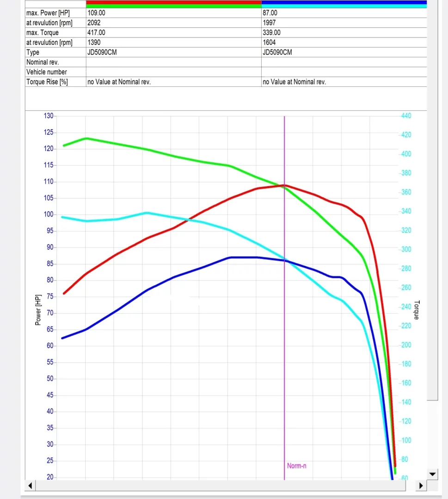Viewport: 448px width, 499px height.
Task: Click the blue and cyan header bar
Action: click(344, 4)
